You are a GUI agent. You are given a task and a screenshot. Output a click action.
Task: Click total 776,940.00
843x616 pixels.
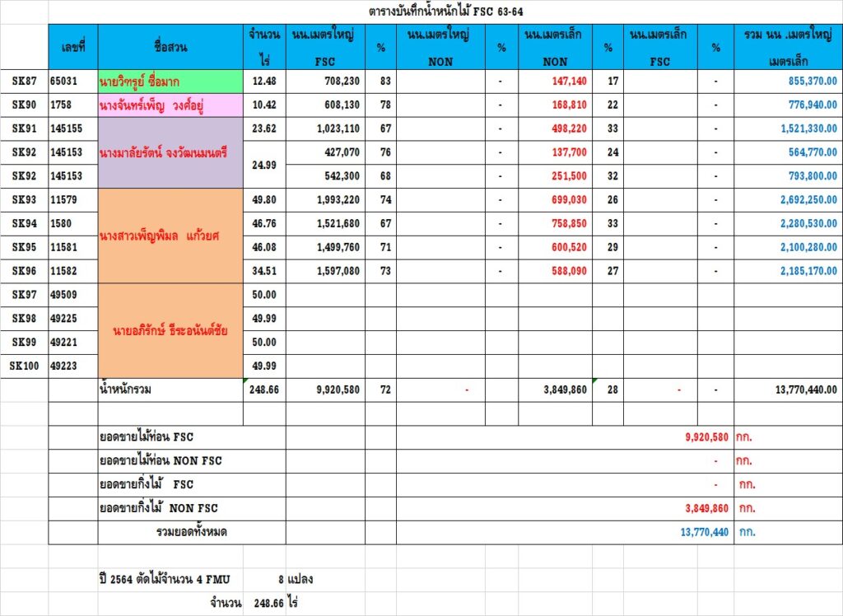pyautogui.click(x=788, y=105)
